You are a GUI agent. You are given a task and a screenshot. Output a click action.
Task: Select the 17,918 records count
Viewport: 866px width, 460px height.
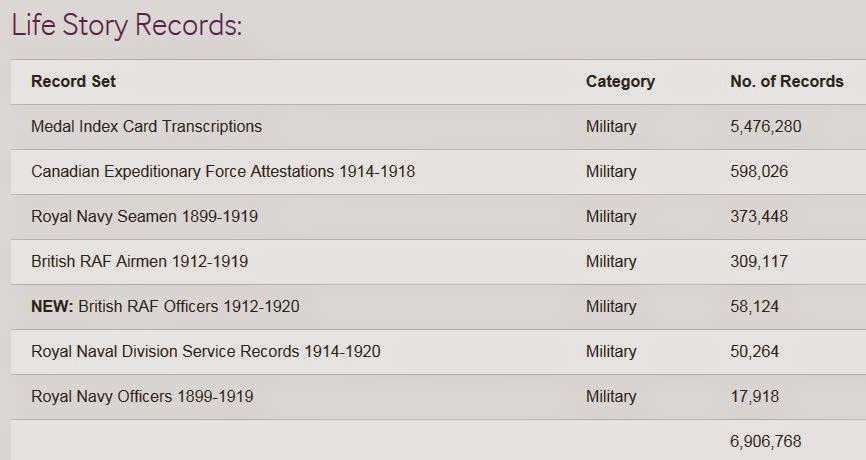tap(755, 397)
